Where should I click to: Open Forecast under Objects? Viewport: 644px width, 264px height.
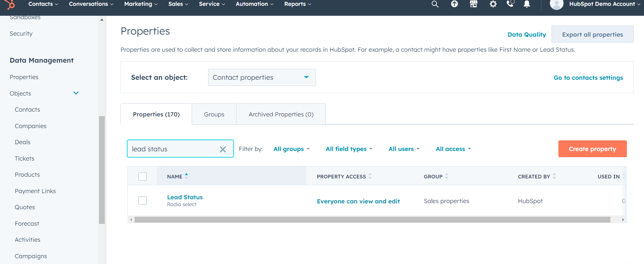click(27, 224)
